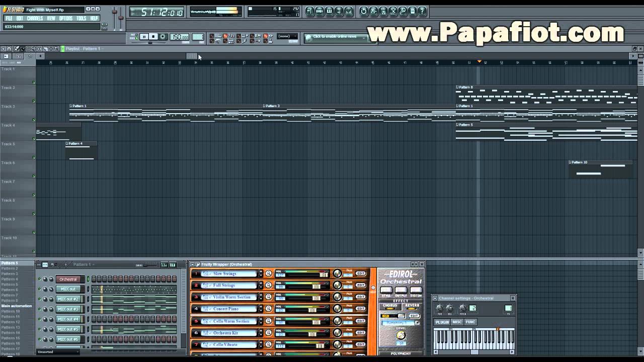Toggle the MIDI out #6 channel mute LED

pyautogui.click(x=39, y=339)
